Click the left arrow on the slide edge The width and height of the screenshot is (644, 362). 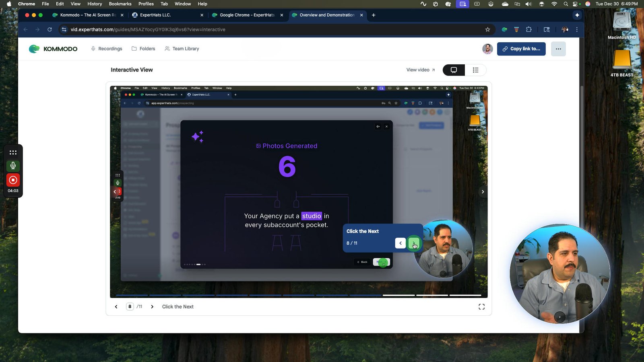click(x=115, y=192)
